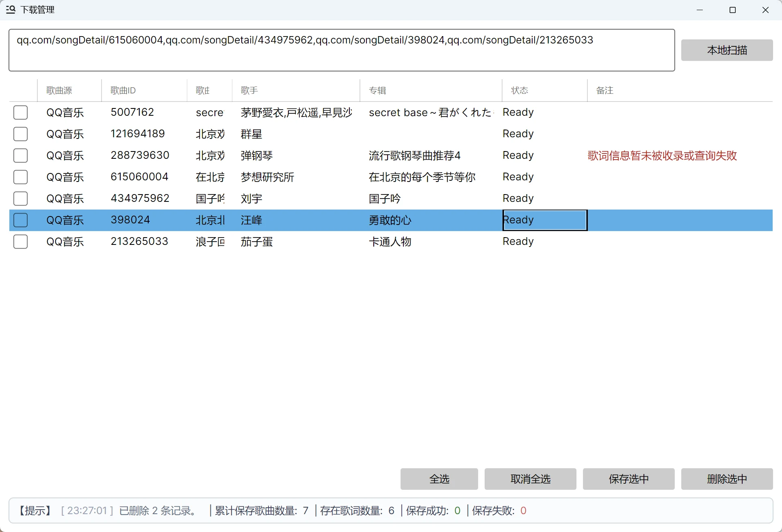
Task: Minimize the 下载管理 window
Action: 700,10
